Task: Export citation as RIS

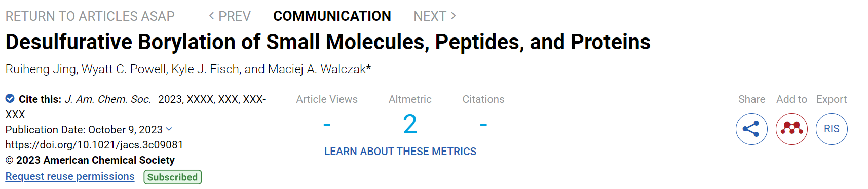Action: 832,129
